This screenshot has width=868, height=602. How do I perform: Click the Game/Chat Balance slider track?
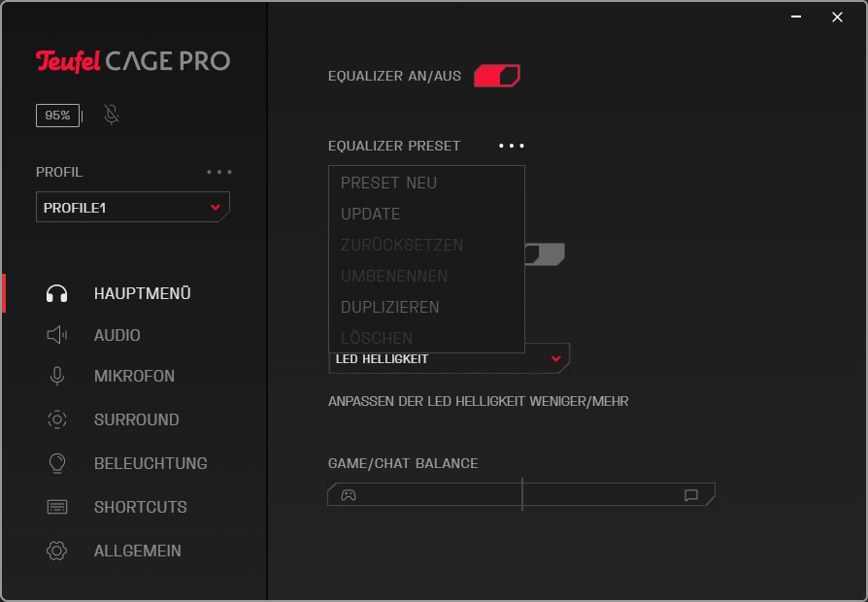click(x=521, y=495)
